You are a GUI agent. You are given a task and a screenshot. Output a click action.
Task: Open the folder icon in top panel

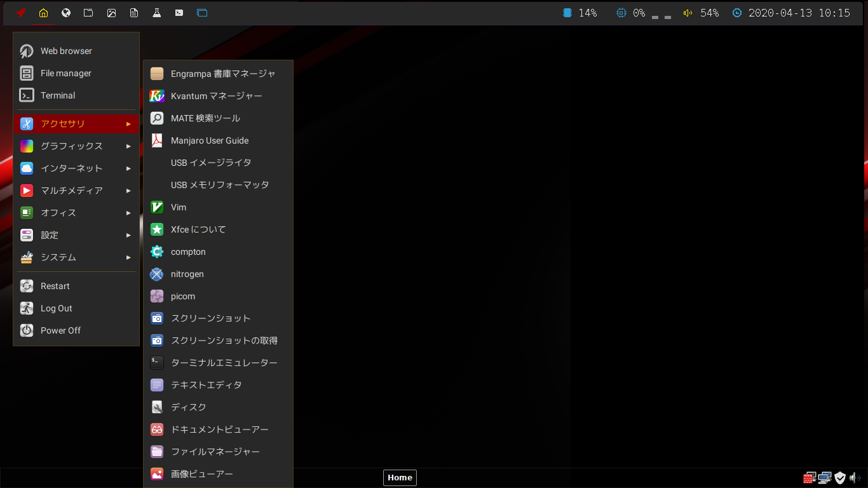88,13
